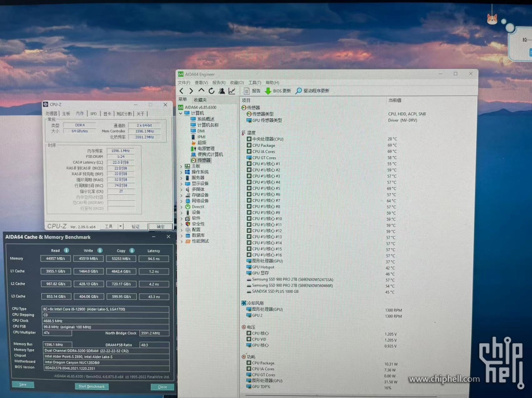Collapse the 计算机 tree node

click(180, 113)
